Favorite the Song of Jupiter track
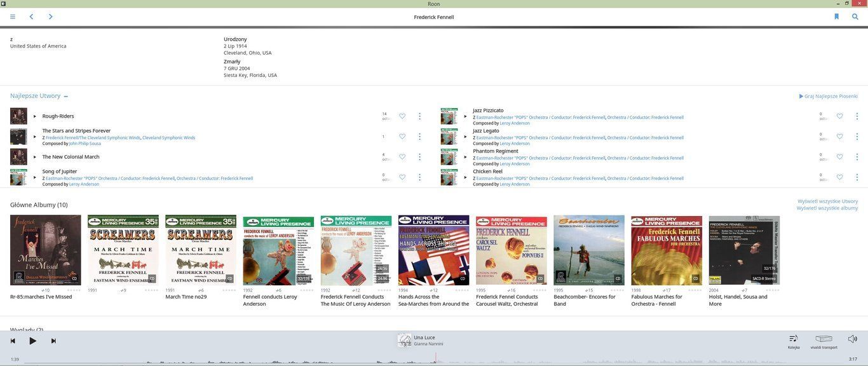Image resolution: width=868 pixels, height=366 pixels. tap(402, 177)
